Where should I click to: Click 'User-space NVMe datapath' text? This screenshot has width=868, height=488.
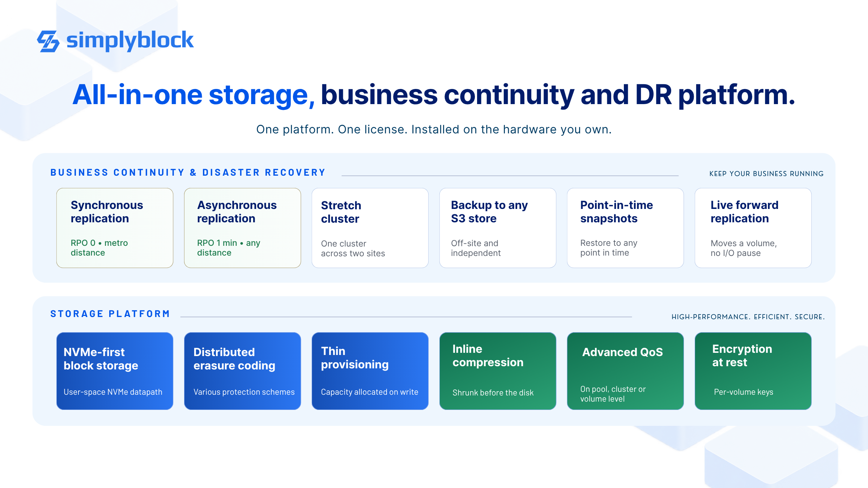113,392
